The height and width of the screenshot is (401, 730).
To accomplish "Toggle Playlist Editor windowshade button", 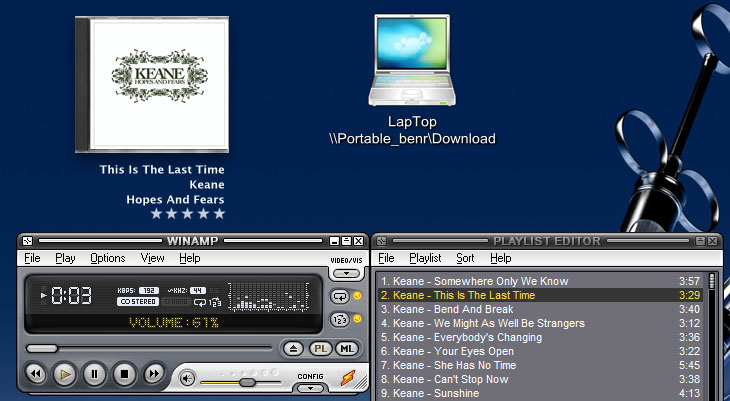I will pos(700,241).
